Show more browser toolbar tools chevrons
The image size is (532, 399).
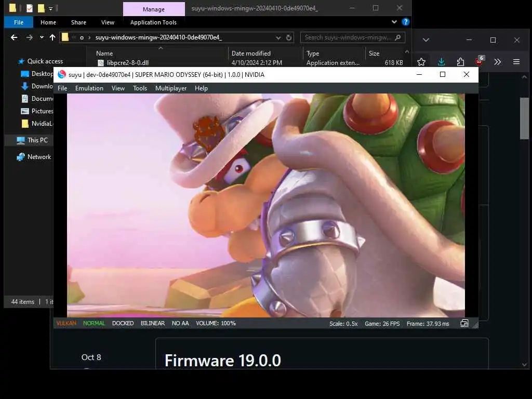497,62
